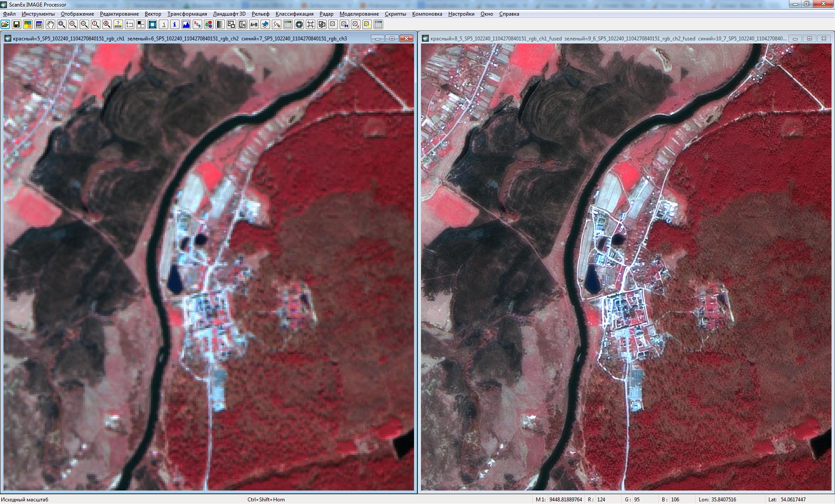This screenshot has height=504, width=835.
Task: Open the histogram tool icon
Action: [x=186, y=24]
